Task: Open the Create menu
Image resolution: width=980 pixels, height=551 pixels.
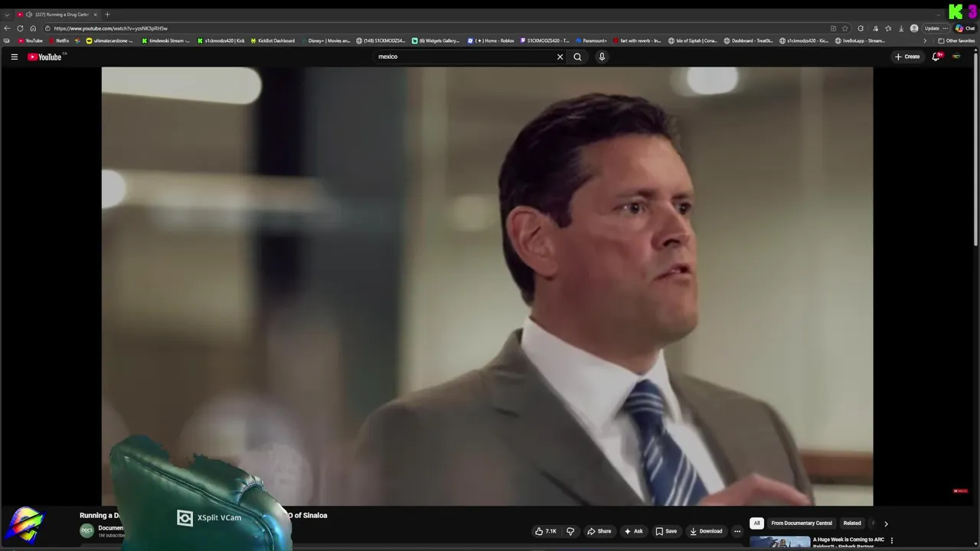Action: 907,57
